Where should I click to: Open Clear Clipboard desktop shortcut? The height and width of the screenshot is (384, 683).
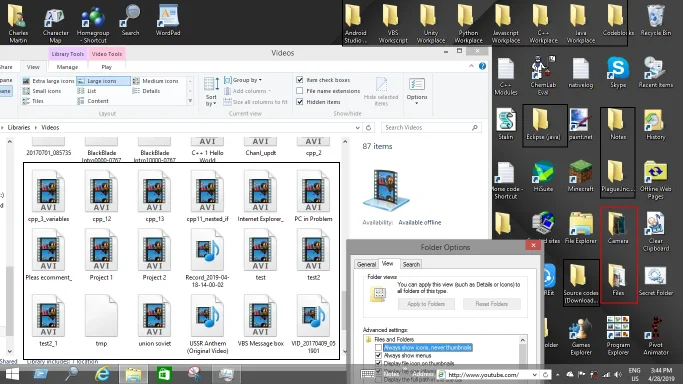(656, 232)
